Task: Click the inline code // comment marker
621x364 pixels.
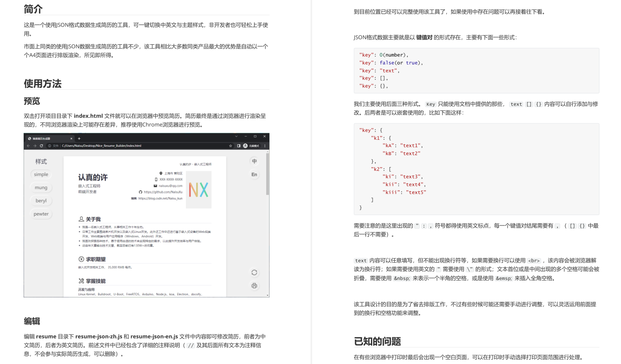Action: [190, 345]
